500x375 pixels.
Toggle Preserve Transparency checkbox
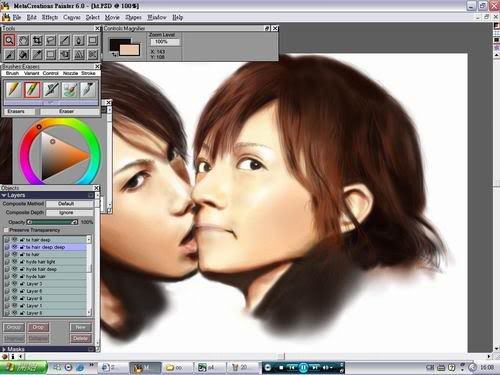click(6, 230)
